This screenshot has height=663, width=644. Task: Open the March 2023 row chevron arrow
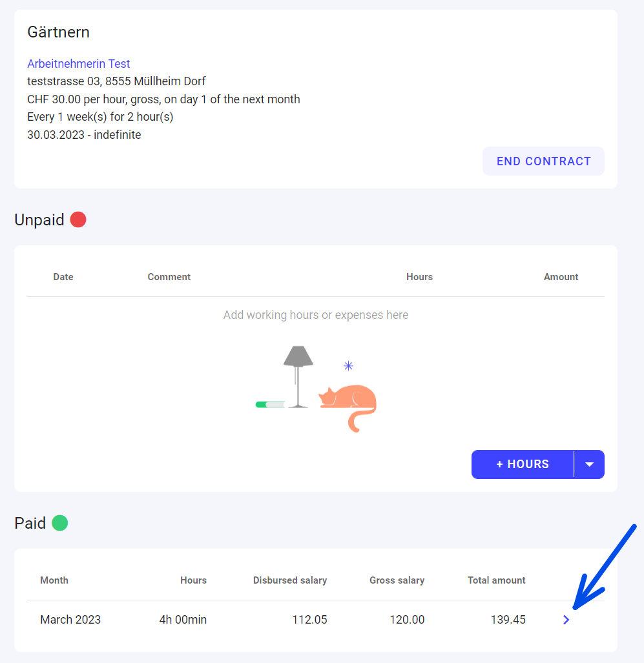566,620
